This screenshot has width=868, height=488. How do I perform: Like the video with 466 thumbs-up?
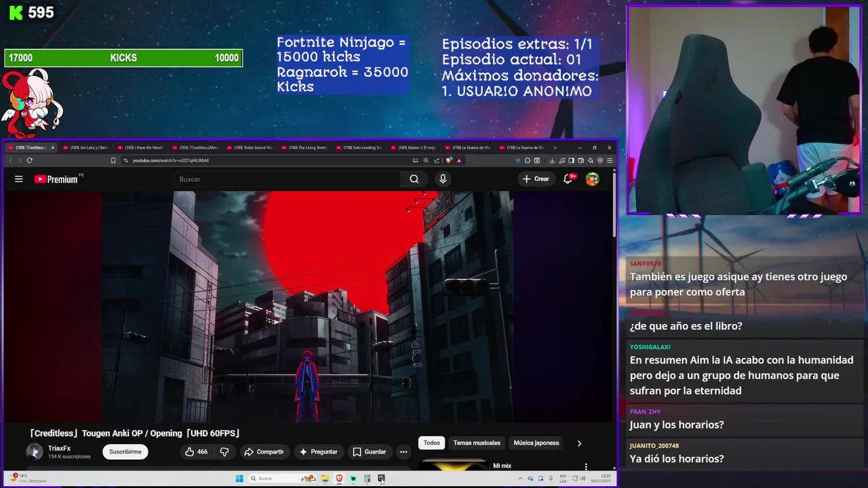pos(197,452)
